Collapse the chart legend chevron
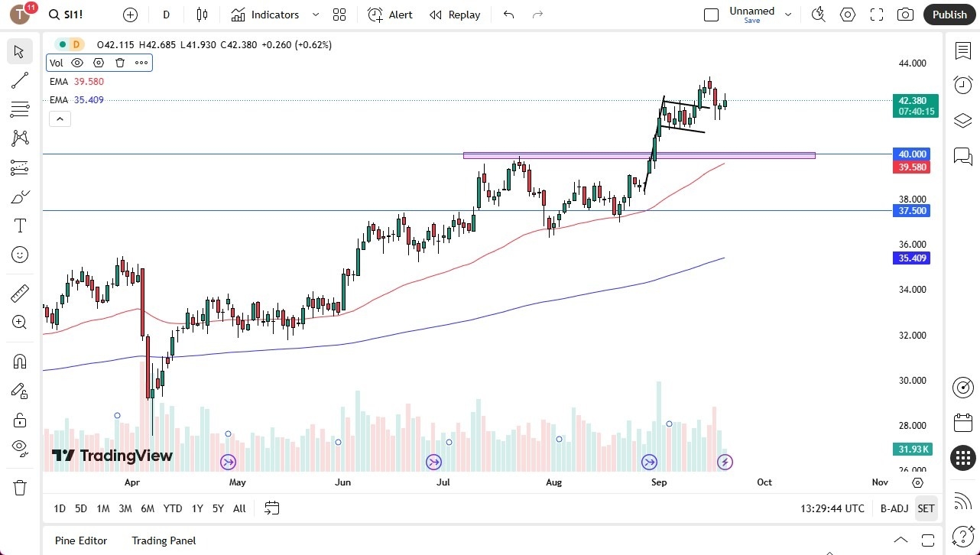Image resolution: width=980 pixels, height=555 pixels. coord(60,118)
